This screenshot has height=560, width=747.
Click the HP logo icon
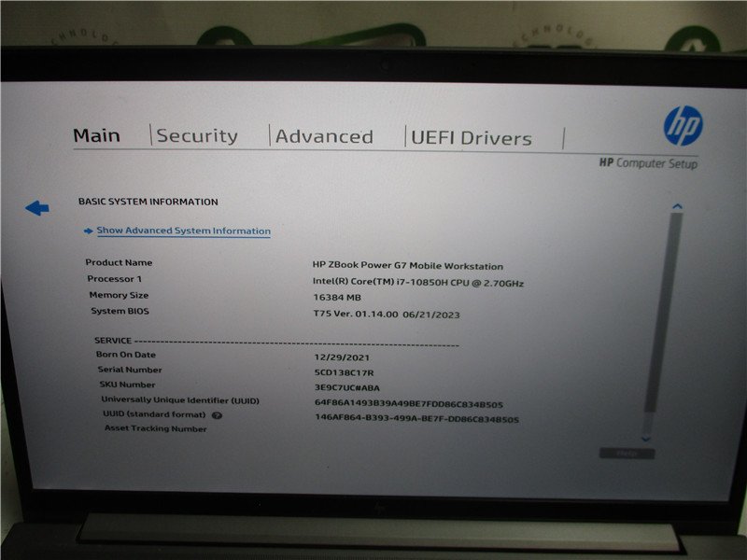(683, 126)
